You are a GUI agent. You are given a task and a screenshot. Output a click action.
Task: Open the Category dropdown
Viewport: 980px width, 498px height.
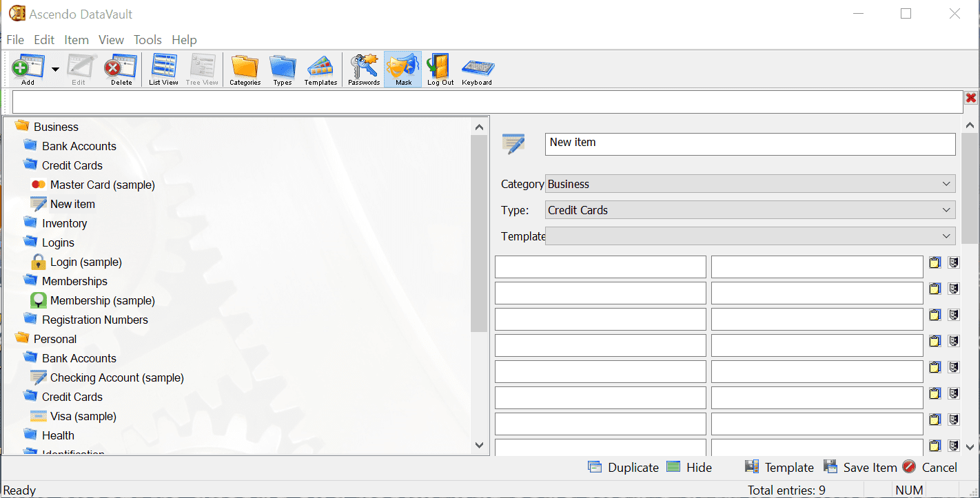(x=751, y=184)
